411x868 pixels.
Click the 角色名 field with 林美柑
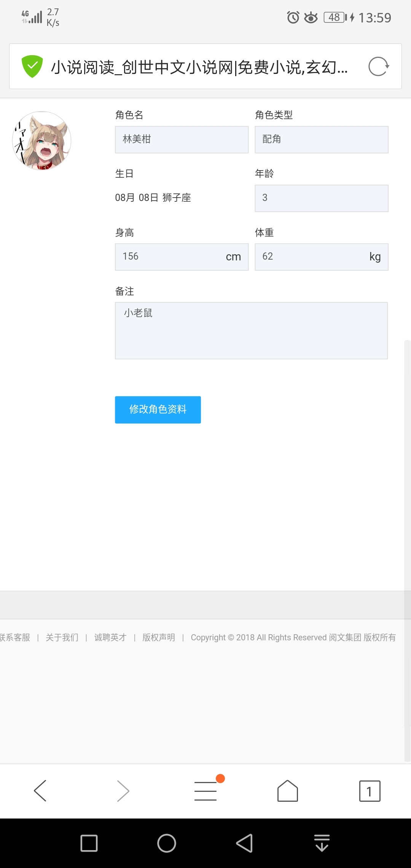[x=182, y=140]
